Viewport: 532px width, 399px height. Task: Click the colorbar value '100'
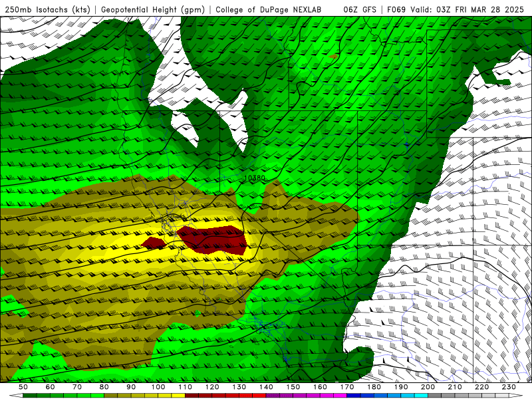pyautogui.click(x=158, y=387)
